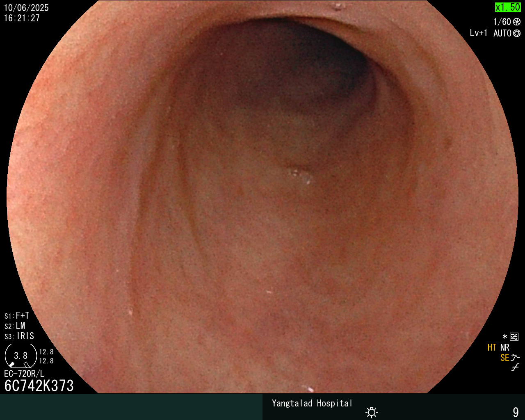Toggle the NR noise reduction indicator
Viewport: 525px width, 420px height.
pos(505,347)
